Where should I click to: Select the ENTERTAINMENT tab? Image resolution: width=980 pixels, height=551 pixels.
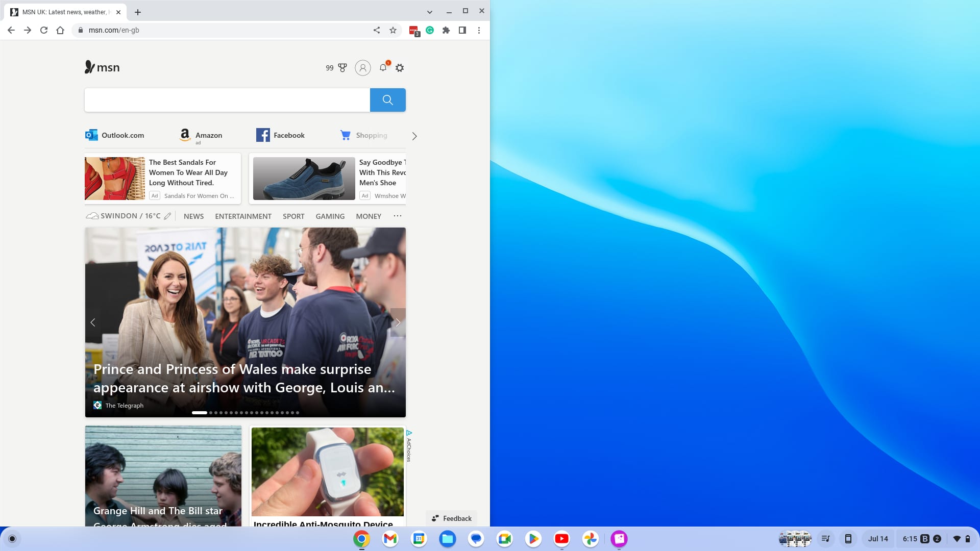pyautogui.click(x=243, y=216)
